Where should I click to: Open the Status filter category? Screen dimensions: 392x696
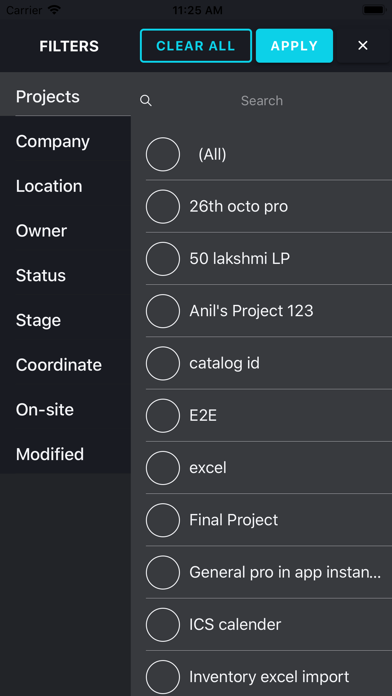click(65, 276)
